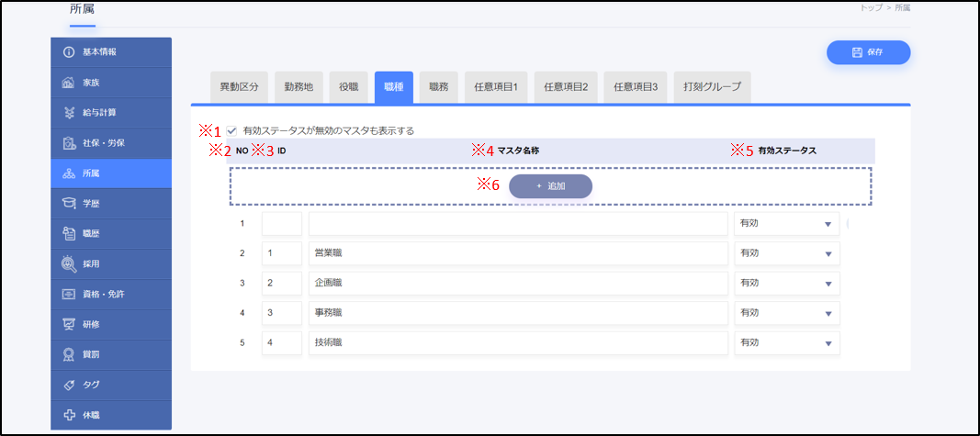Open the 任意項目1 tab
The width and height of the screenshot is (980, 436).
(496, 87)
